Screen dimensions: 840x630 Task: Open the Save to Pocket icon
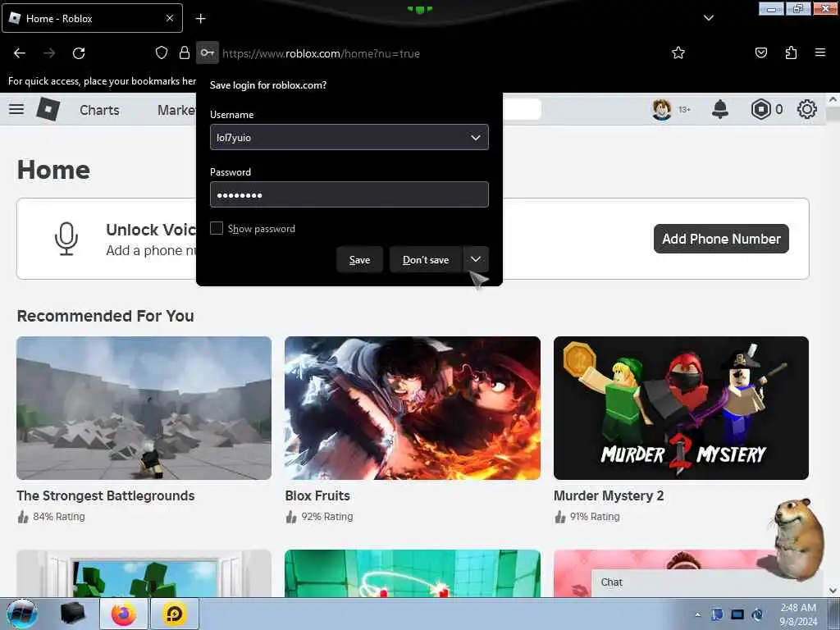[760, 52]
